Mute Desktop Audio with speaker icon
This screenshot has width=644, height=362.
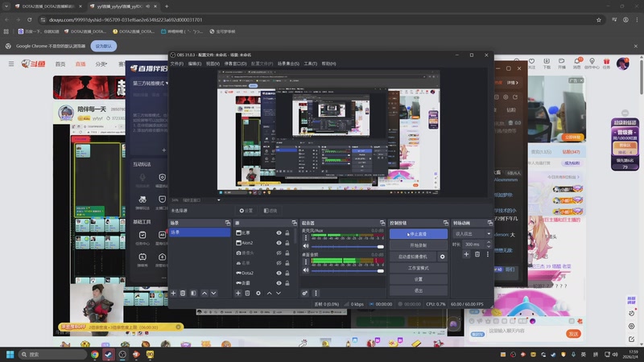pyautogui.click(x=306, y=270)
